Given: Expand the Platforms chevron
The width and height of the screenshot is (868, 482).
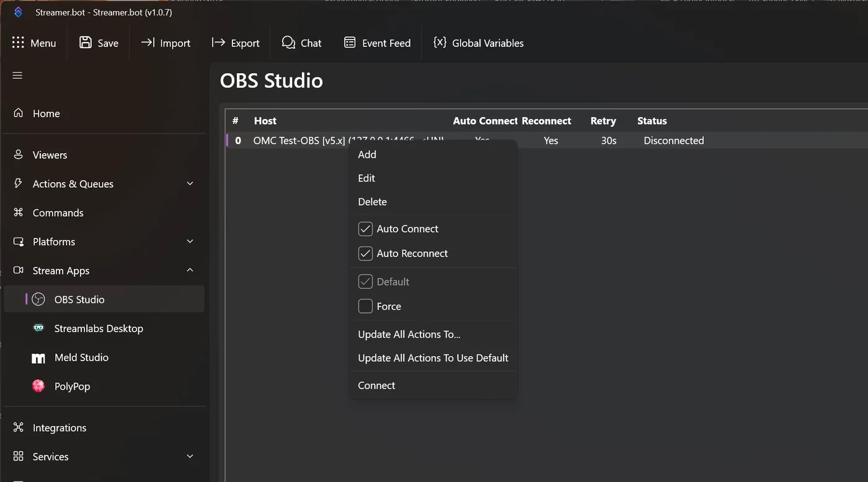Looking at the screenshot, I should point(190,242).
